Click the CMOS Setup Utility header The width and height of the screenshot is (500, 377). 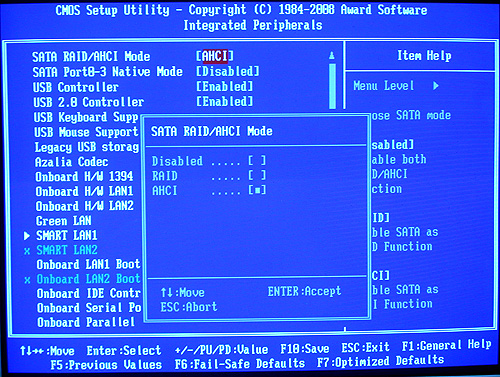(241, 10)
